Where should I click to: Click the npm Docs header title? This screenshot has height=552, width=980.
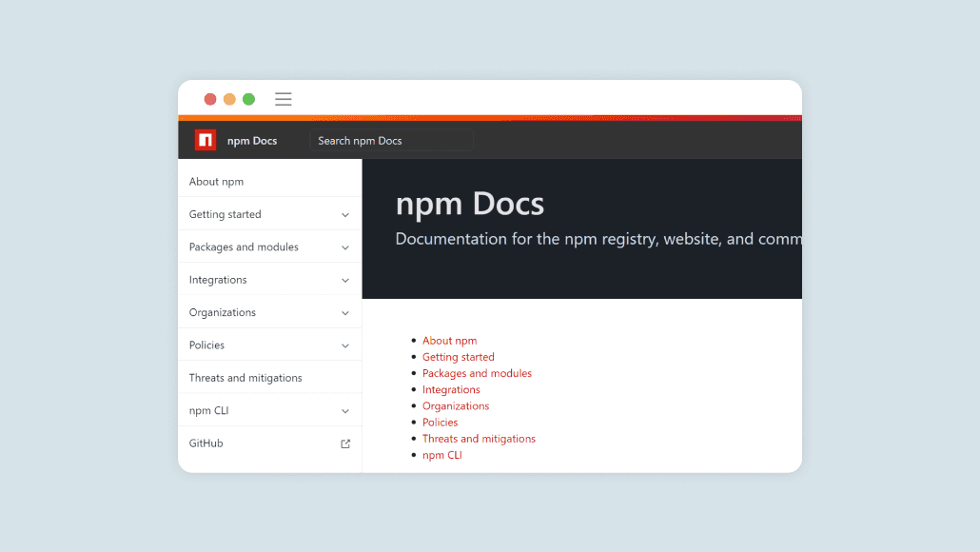[252, 141]
